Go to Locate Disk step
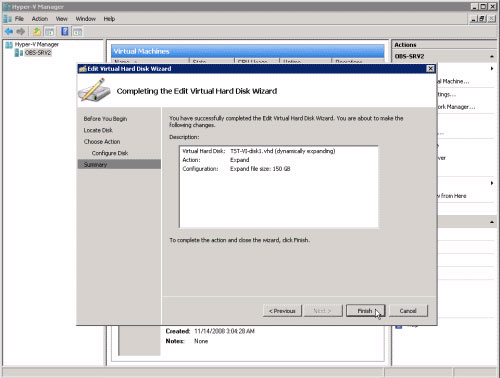This screenshot has height=378, width=500. (x=98, y=130)
